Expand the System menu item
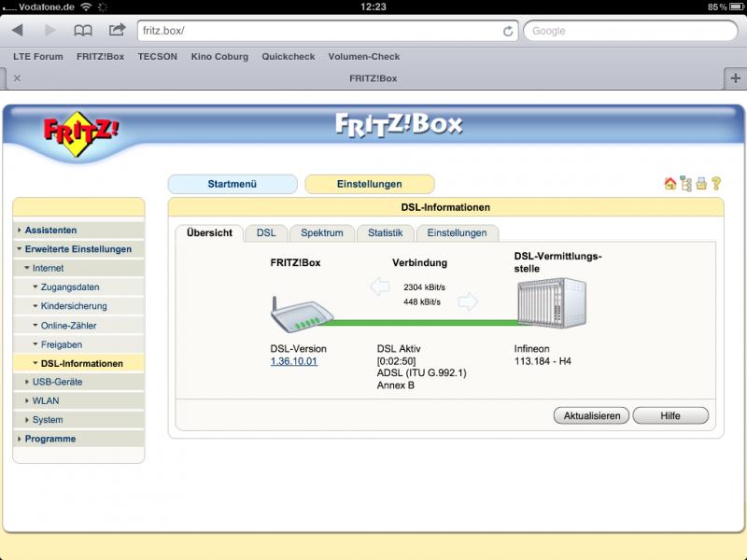The width and height of the screenshot is (747, 560). point(79,420)
